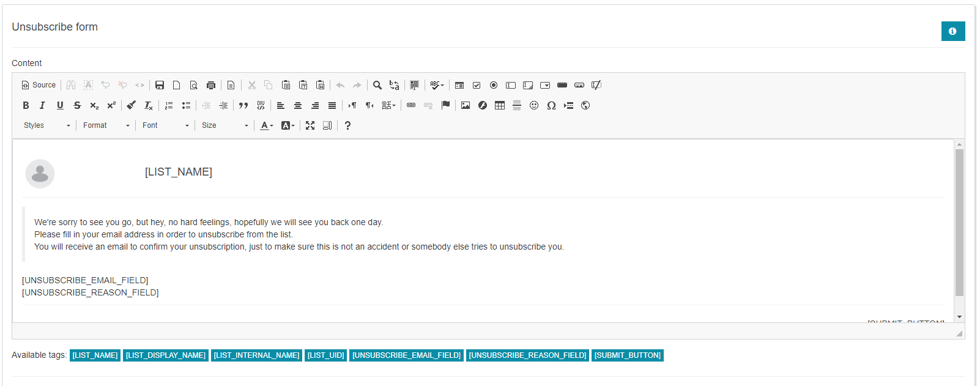Image resolution: width=980 pixels, height=386 pixels.
Task: Insert an Anchor flag
Action: pyautogui.click(x=445, y=105)
